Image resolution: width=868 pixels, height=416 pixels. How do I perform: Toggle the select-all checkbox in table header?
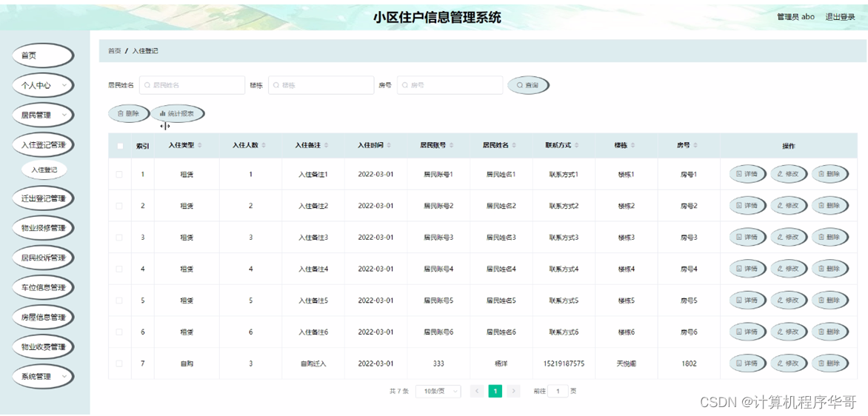119,146
